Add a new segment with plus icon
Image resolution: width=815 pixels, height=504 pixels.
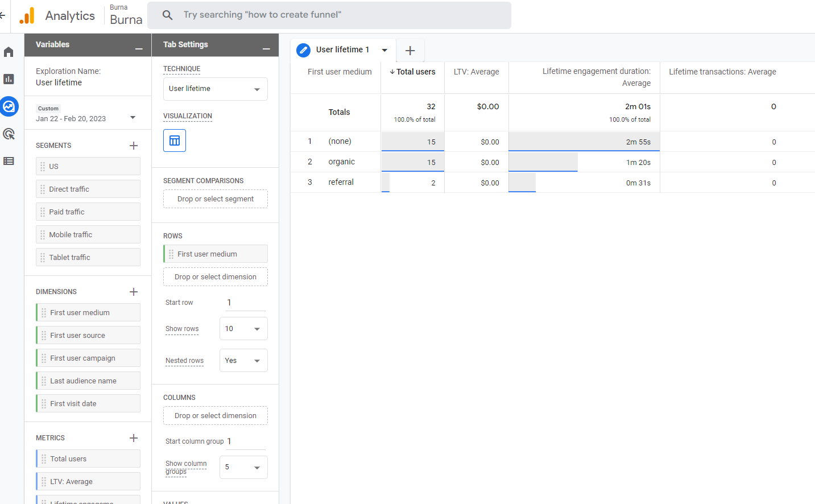(134, 146)
